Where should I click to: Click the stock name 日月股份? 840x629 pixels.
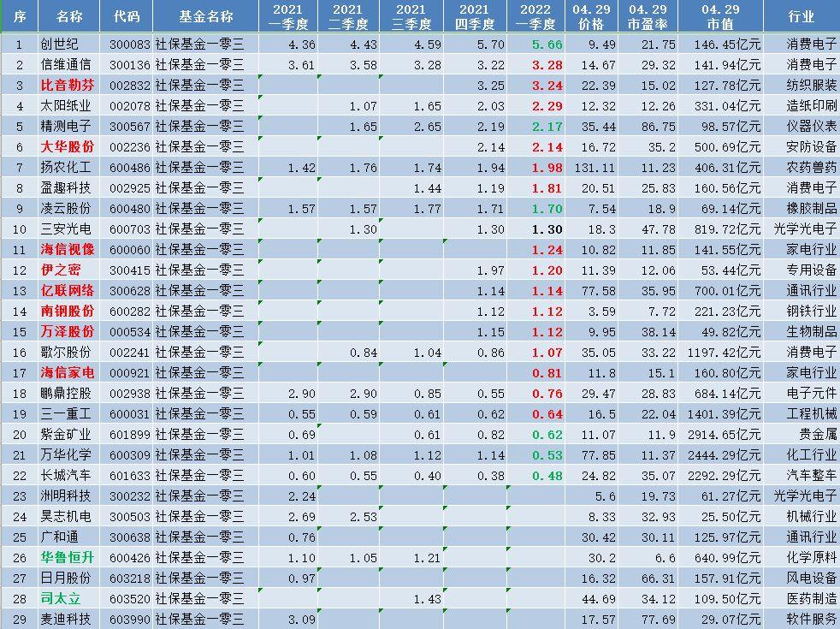click(66, 579)
